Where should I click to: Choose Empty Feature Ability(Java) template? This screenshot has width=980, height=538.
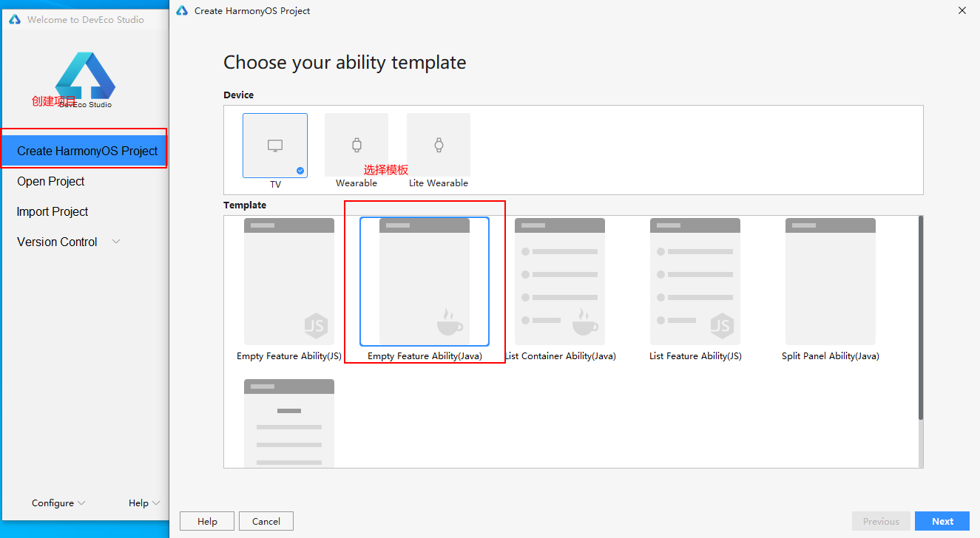point(425,282)
